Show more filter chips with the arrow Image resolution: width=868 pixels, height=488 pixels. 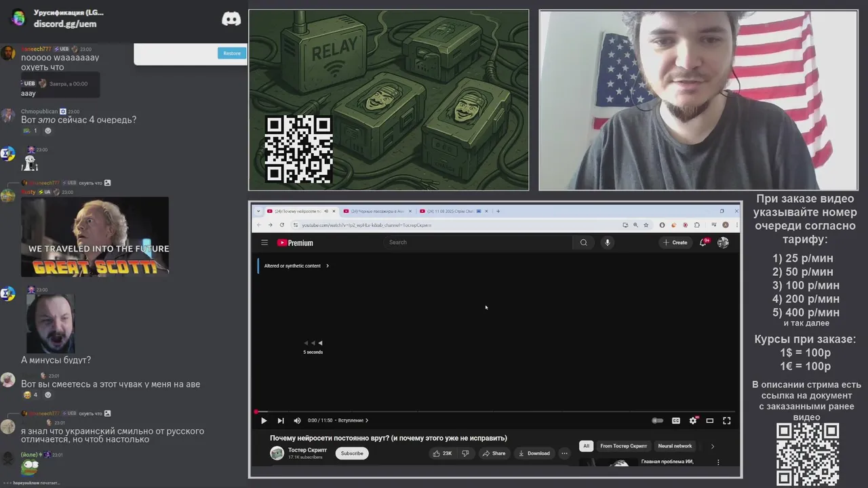tap(712, 446)
